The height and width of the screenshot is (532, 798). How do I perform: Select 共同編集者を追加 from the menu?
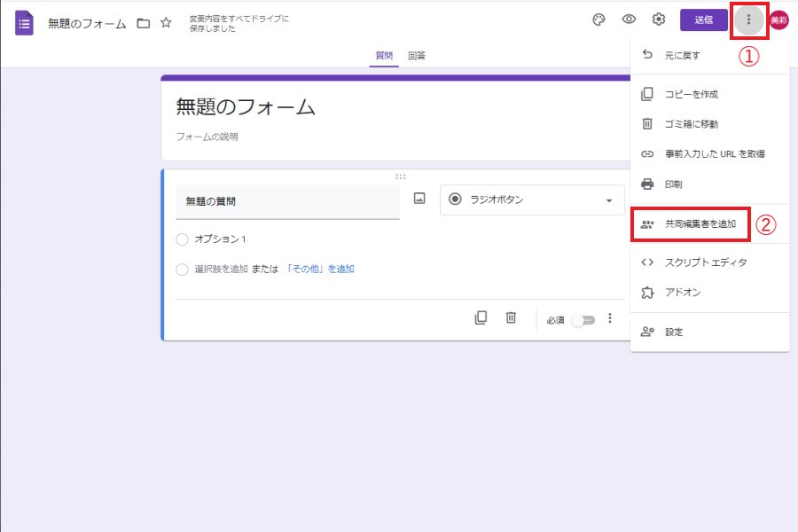[x=700, y=224]
